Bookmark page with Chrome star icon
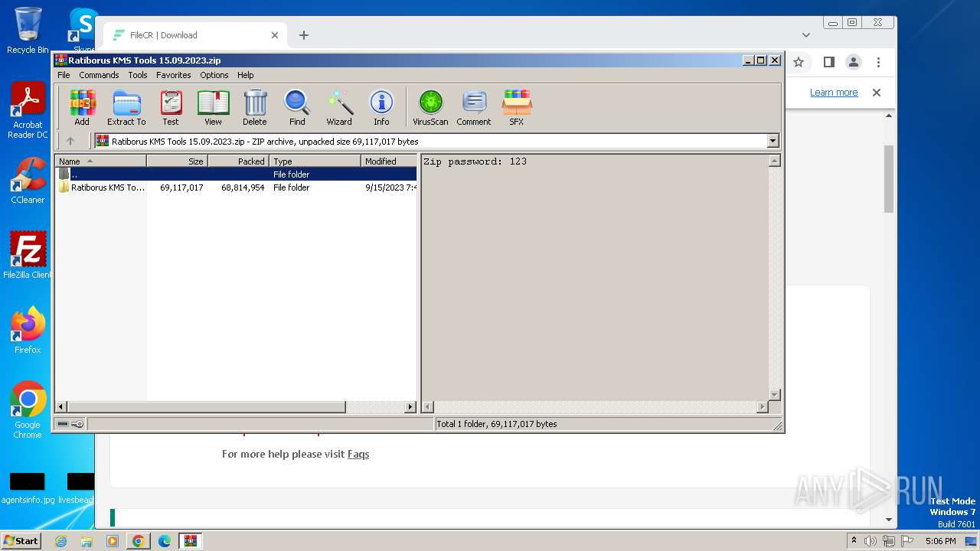The width and height of the screenshot is (980, 551). click(799, 62)
